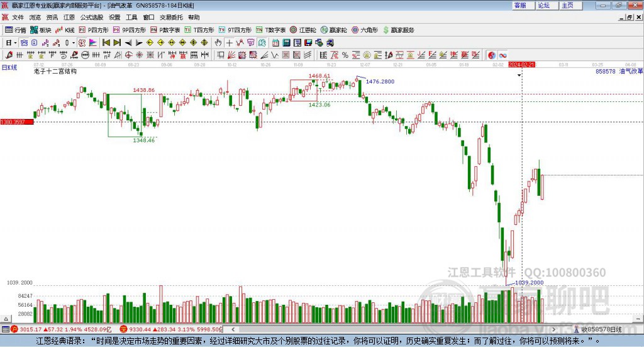
Task: Click the scrollbar right arrow below chart
Action: pyautogui.click(x=553, y=329)
